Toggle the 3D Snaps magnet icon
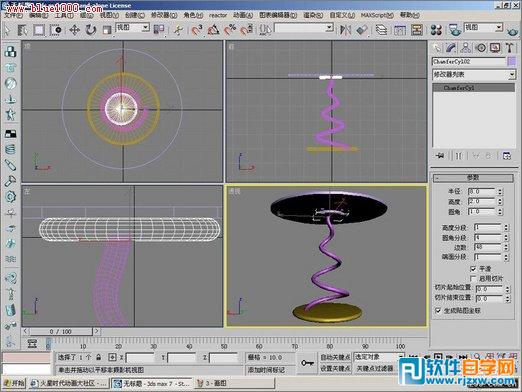This screenshot has width=522, height=392. [197, 30]
